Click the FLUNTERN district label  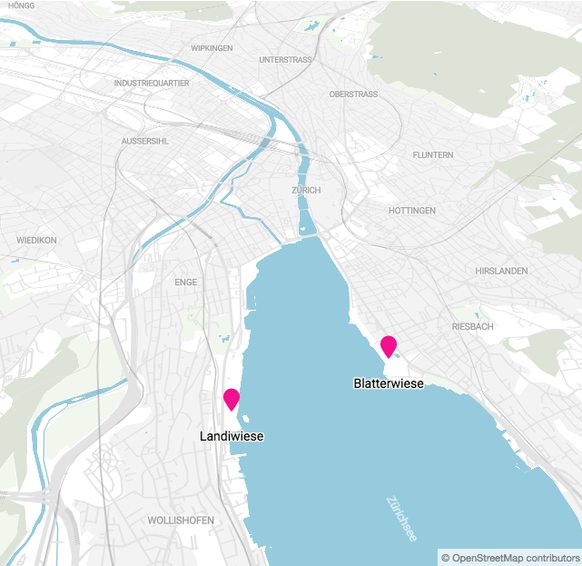pyautogui.click(x=433, y=155)
